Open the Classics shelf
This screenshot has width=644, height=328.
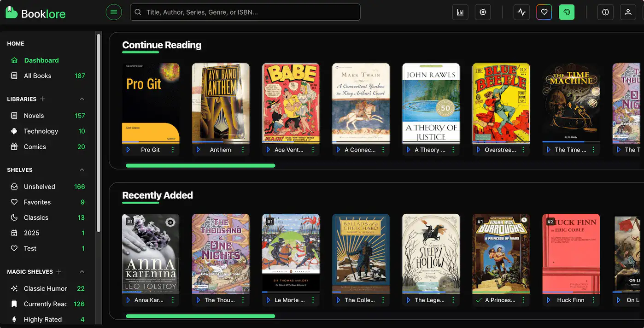point(48,217)
